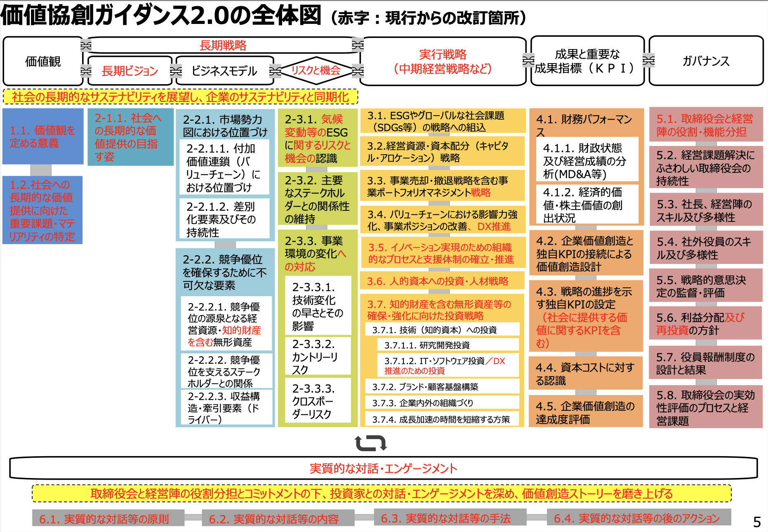This screenshot has height=532, width=768.
Task: Click the chain icon on the 長期戦略 bar's left edge
Action: click(85, 45)
